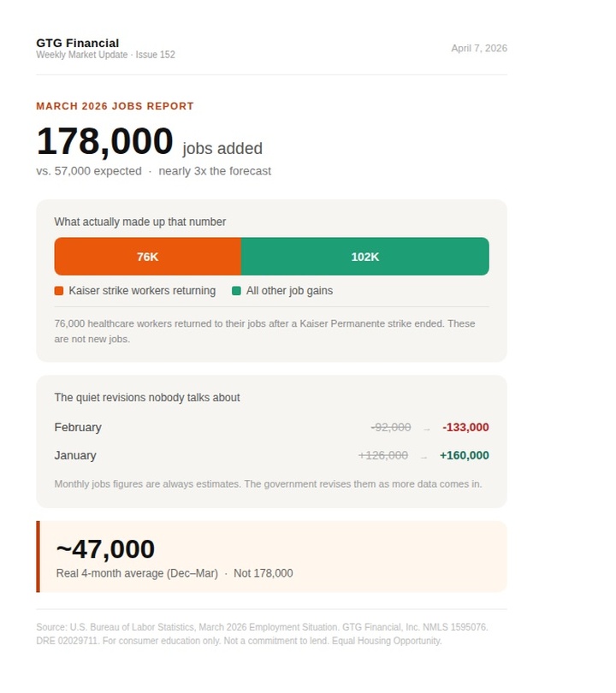Click the revised February figure -133,000
616x693 pixels.
tap(465, 427)
